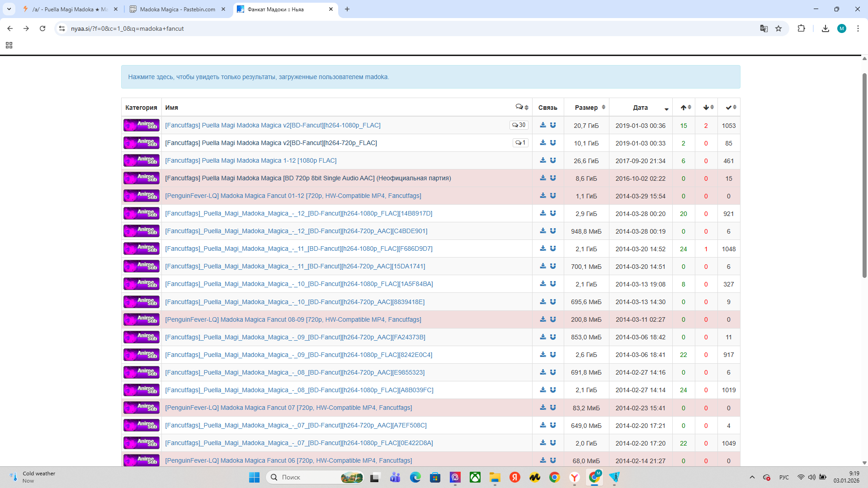Download torrent file for the v2 1080p_FLAC release

click(543, 125)
